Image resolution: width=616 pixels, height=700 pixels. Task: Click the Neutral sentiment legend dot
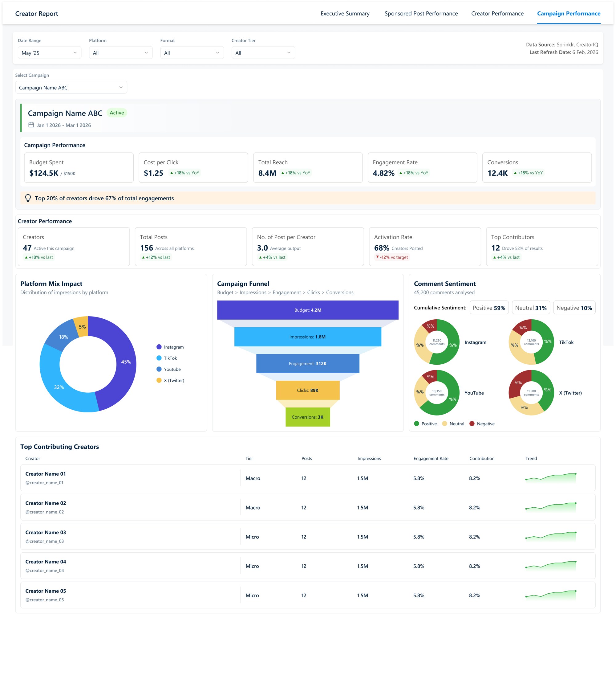pyautogui.click(x=444, y=424)
